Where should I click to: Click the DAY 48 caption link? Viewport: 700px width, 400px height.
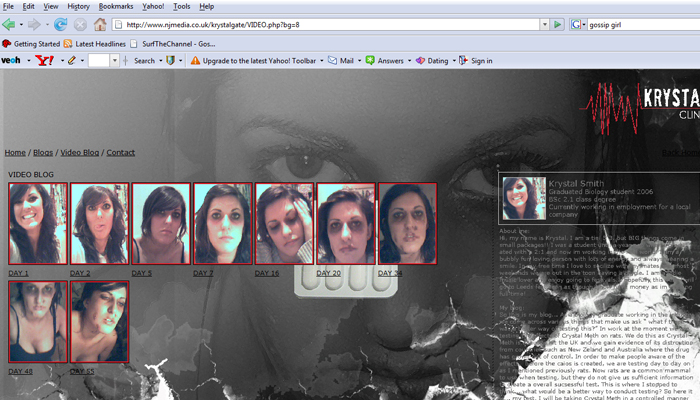click(21, 371)
